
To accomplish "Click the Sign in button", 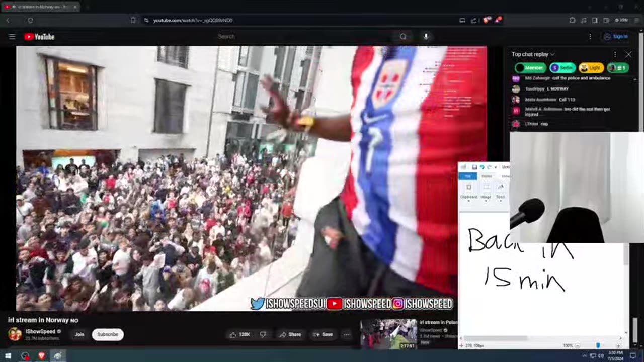I will [x=616, y=37].
